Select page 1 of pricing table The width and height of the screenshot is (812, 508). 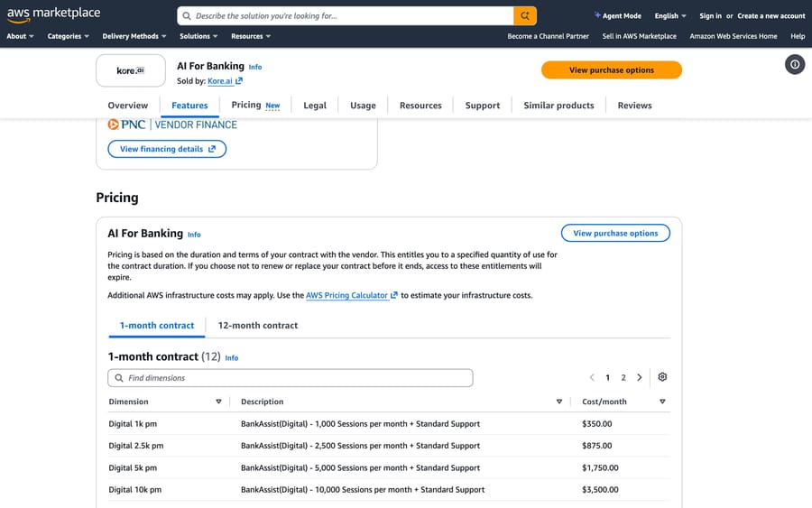[x=607, y=377]
